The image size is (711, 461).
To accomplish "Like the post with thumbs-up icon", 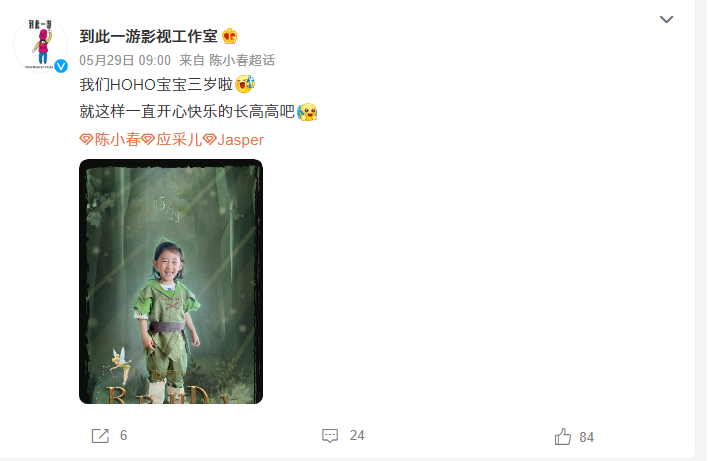I will 563,437.
